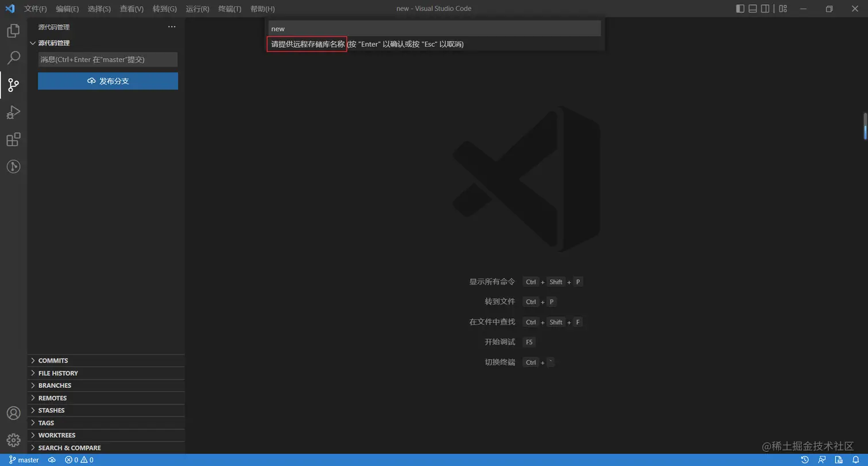Click the publish cloud icon in status bar
The image size is (868, 466).
click(52, 460)
